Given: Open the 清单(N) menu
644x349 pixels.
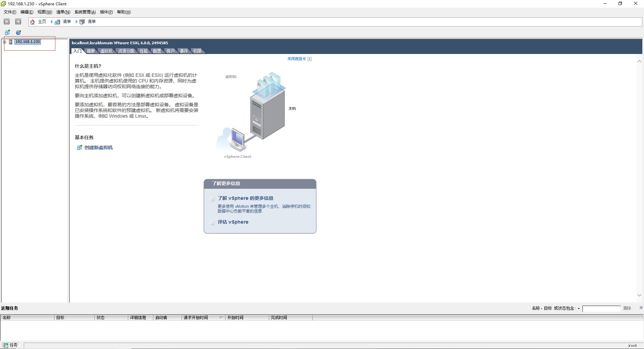Looking at the screenshot, I should [63, 12].
